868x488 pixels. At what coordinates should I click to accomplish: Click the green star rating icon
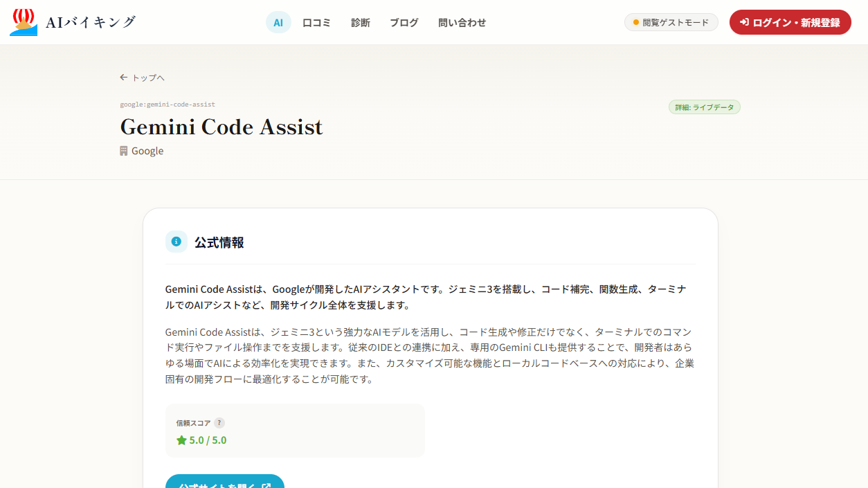(x=181, y=440)
